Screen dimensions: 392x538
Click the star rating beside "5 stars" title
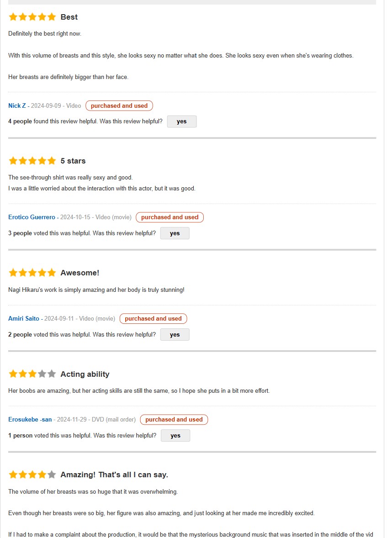tap(32, 161)
